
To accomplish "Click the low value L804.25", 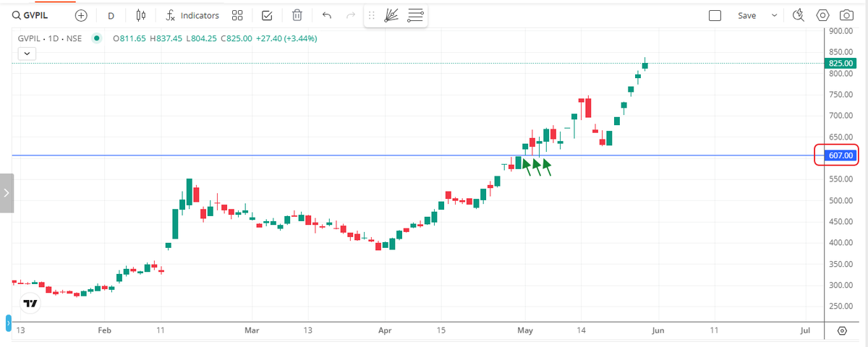I will (x=203, y=38).
